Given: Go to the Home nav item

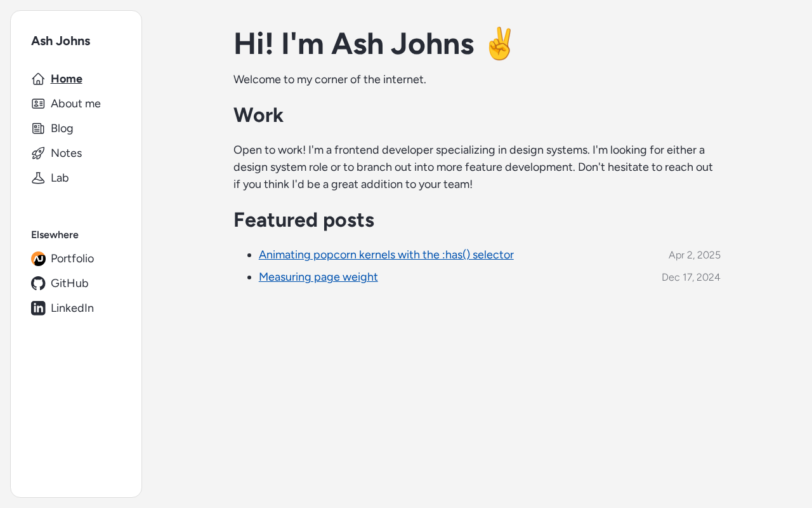Looking at the screenshot, I should click(67, 79).
